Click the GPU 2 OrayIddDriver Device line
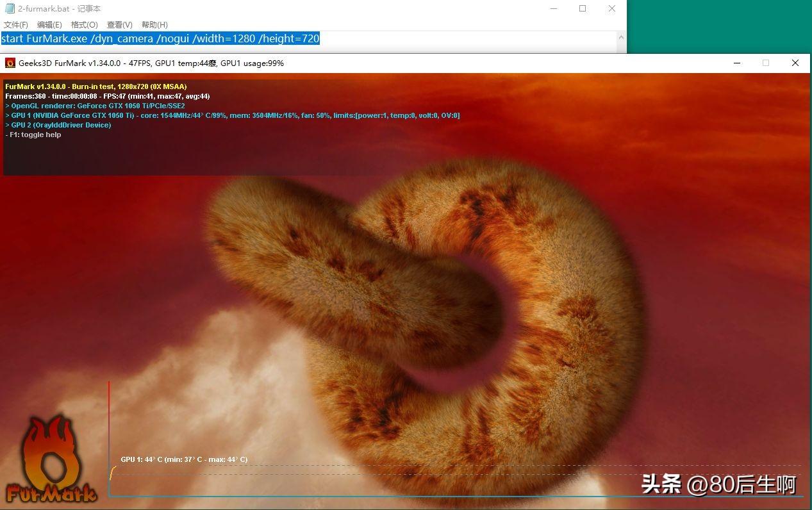The width and height of the screenshot is (812, 510). click(x=58, y=125)
